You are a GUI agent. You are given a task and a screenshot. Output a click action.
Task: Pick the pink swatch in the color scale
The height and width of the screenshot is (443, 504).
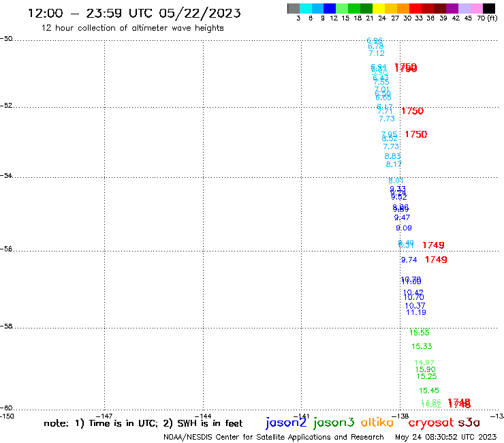(476, 8)
